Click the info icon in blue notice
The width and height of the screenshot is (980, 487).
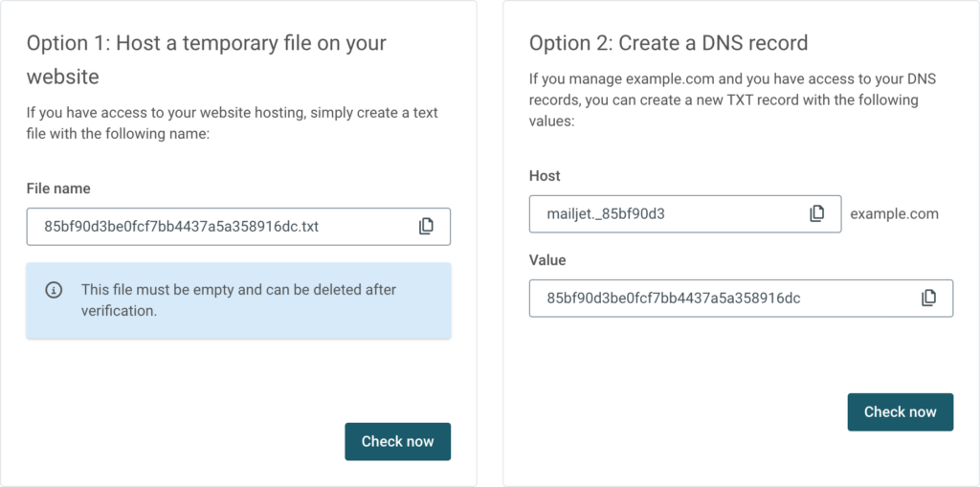(55, 290)
